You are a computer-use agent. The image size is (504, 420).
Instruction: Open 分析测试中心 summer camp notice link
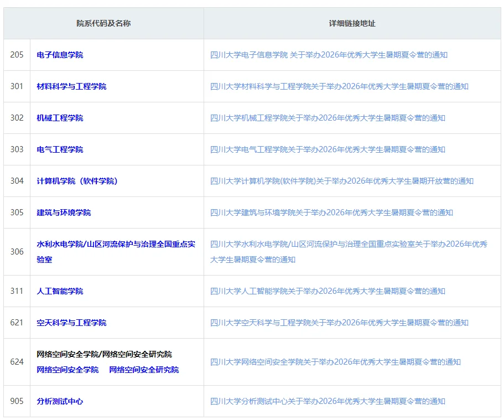click(x=328, y=401)
